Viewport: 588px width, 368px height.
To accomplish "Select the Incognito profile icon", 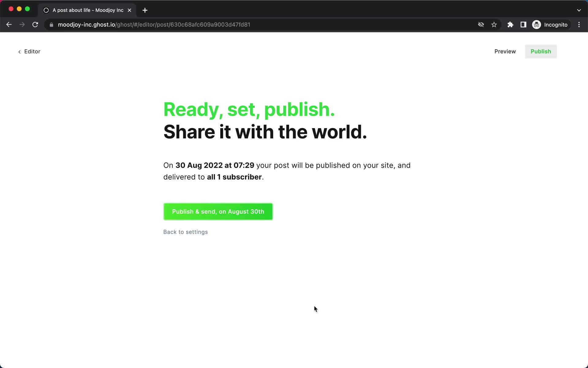I will 536,25.
